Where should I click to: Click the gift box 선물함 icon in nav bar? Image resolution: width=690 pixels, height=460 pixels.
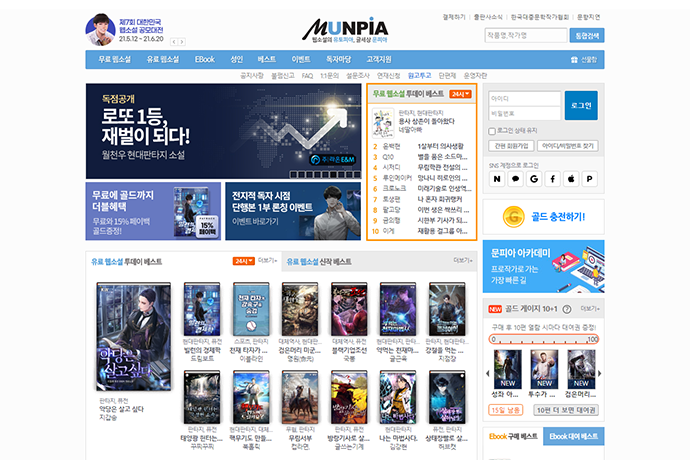574,60
